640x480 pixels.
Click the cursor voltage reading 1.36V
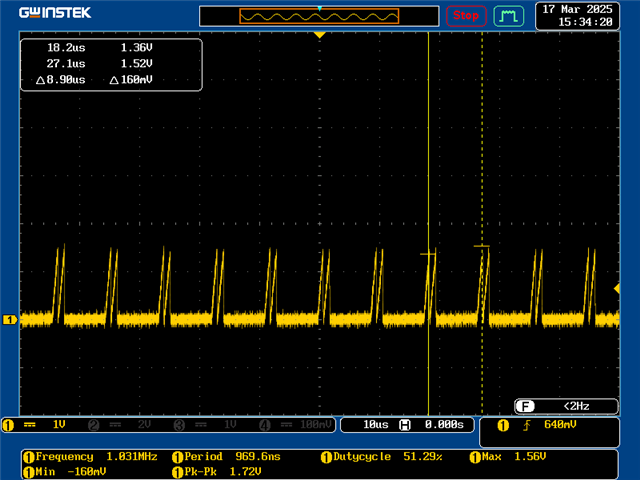(x=136, y=48)
